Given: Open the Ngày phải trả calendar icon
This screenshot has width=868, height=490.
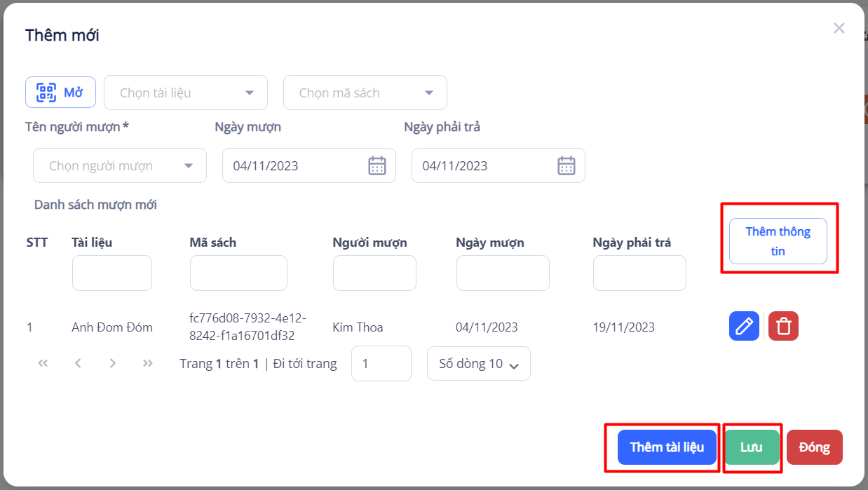Looking at the screenshot, I should (x=566, y=166).
